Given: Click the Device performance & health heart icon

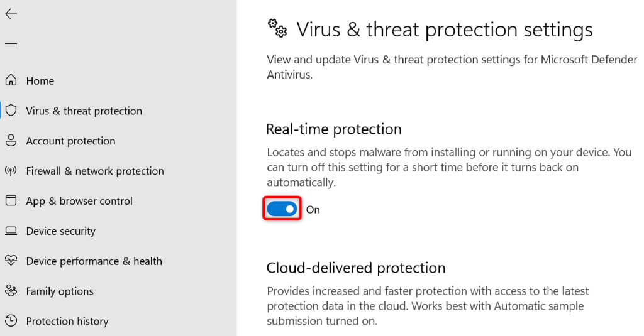Looking at the screenshot, I should [11, 261].
